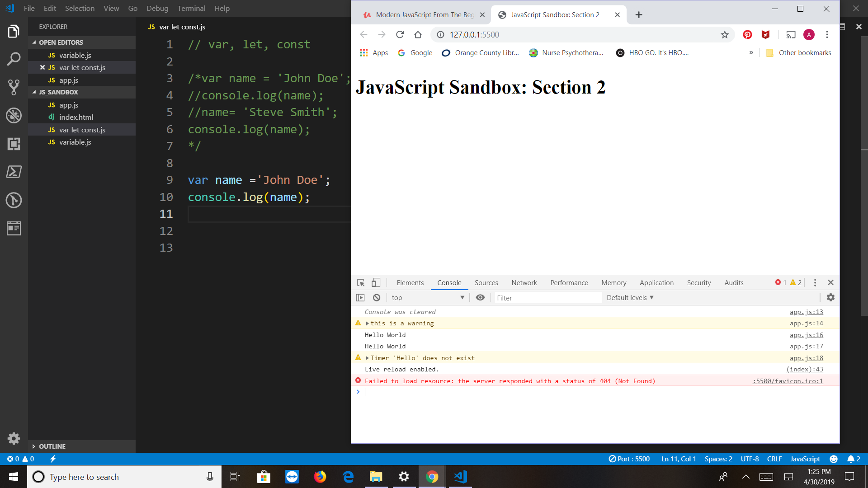This screenshot has height=488, width=868.
Task: Open the Extensions view in VS Code
Action: coord(14,144)
